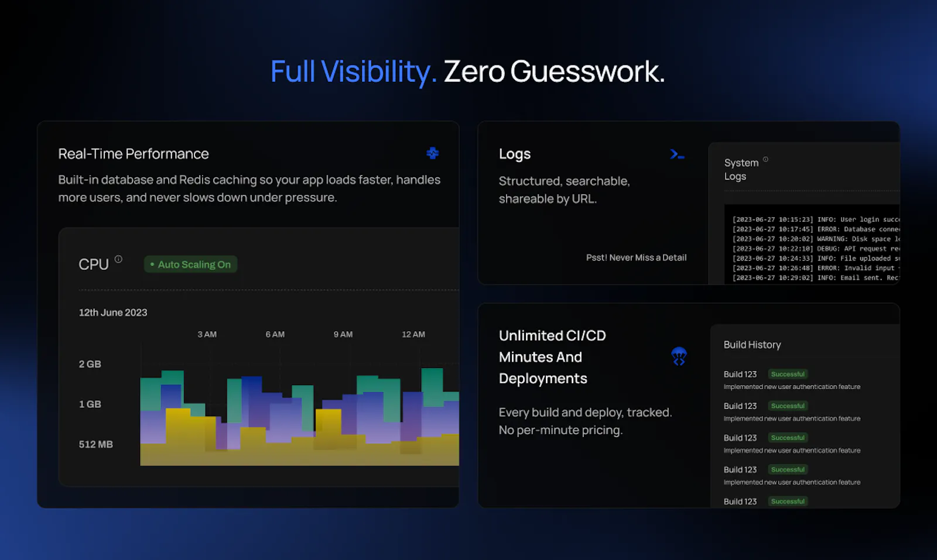Select the Logs card title
This screenshot has width=937, height=560.
tap(515, 154)
